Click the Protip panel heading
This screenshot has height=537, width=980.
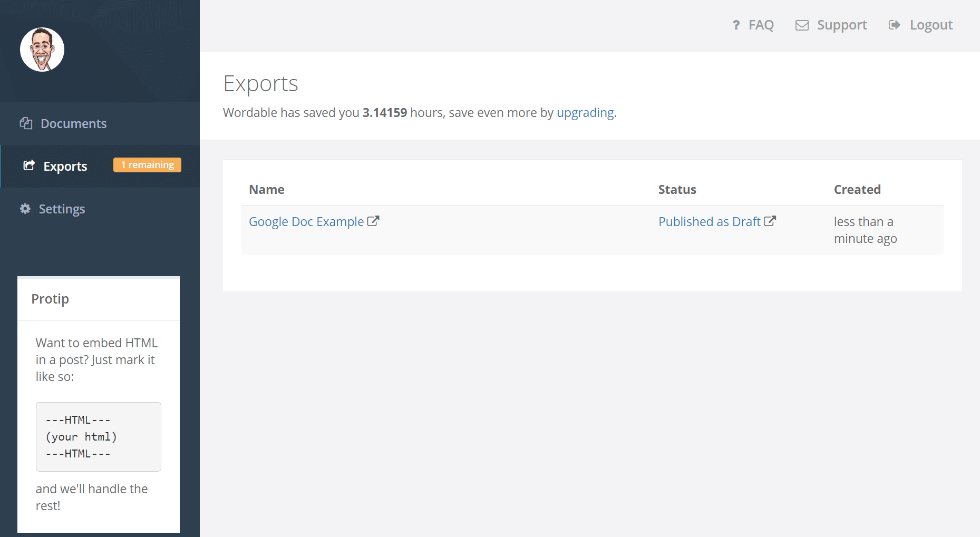(x=50, y=299)
